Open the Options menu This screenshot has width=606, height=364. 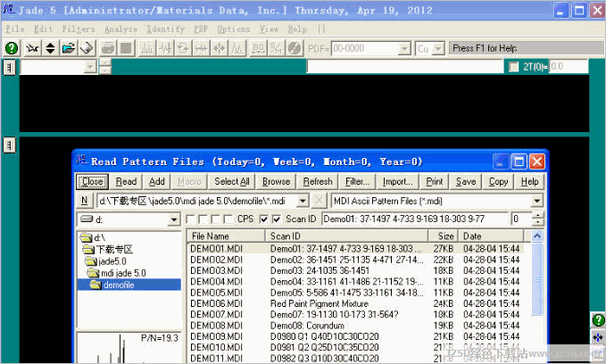tap(234, 29)
